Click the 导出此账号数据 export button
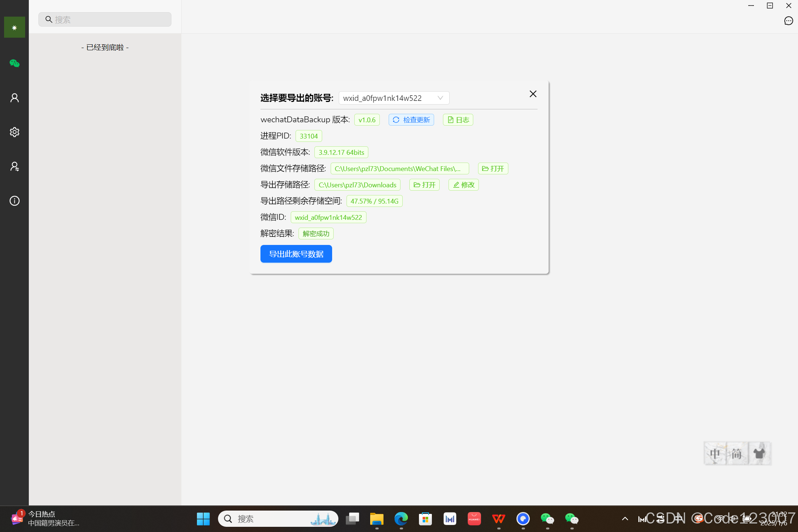The height and width of the screenshot is (532, 798). click(x=296, y=254)
